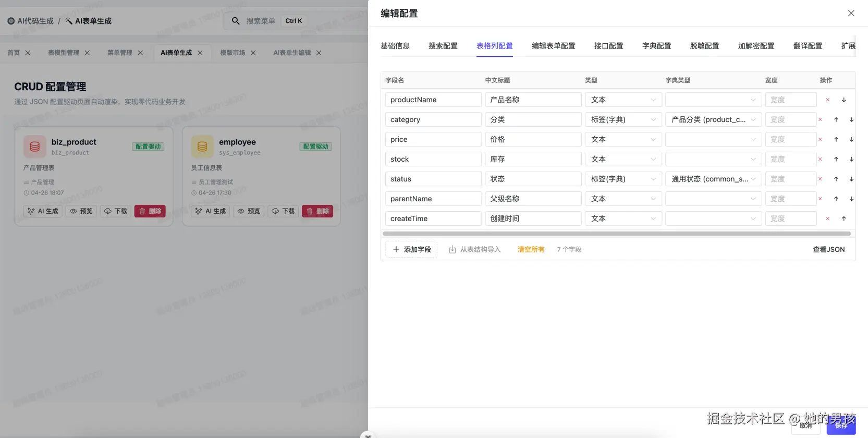
Task: Move stock row down
Action: coord(851,159)
